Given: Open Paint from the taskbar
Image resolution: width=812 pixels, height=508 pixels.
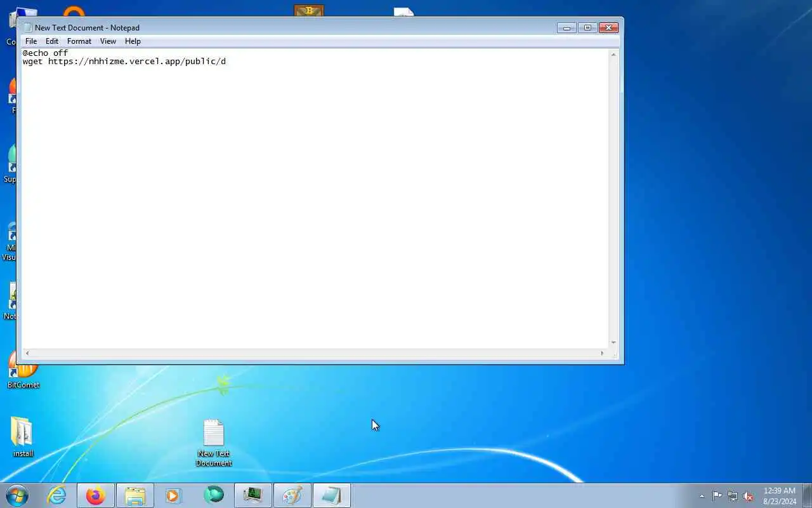Looking at the screenshot, I should (292, 495).
